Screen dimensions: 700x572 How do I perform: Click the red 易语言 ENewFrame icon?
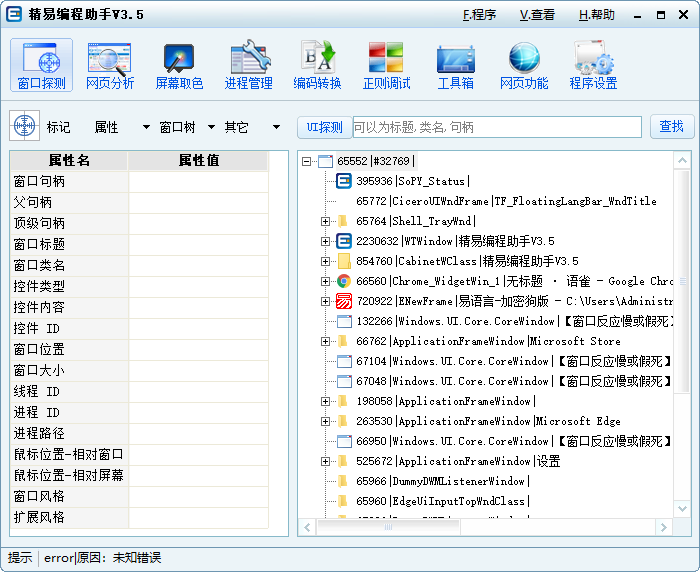click(344, 301)
